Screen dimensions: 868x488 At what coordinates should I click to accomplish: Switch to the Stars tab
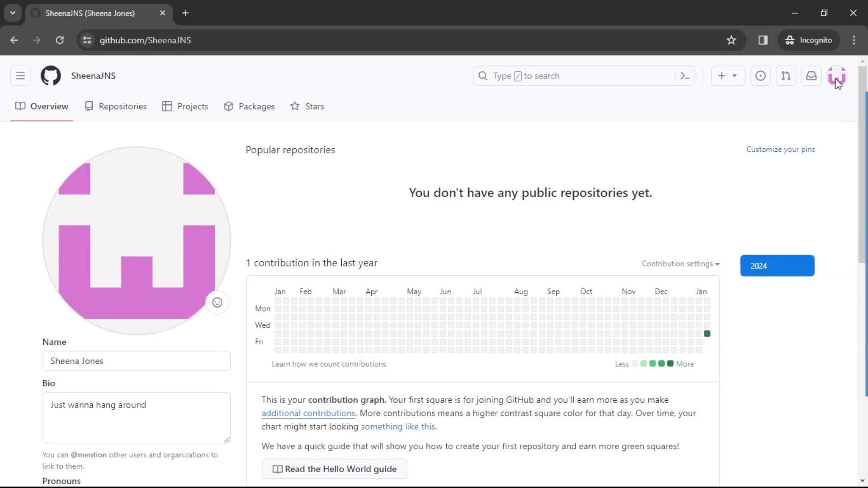[x=308, y=106]
